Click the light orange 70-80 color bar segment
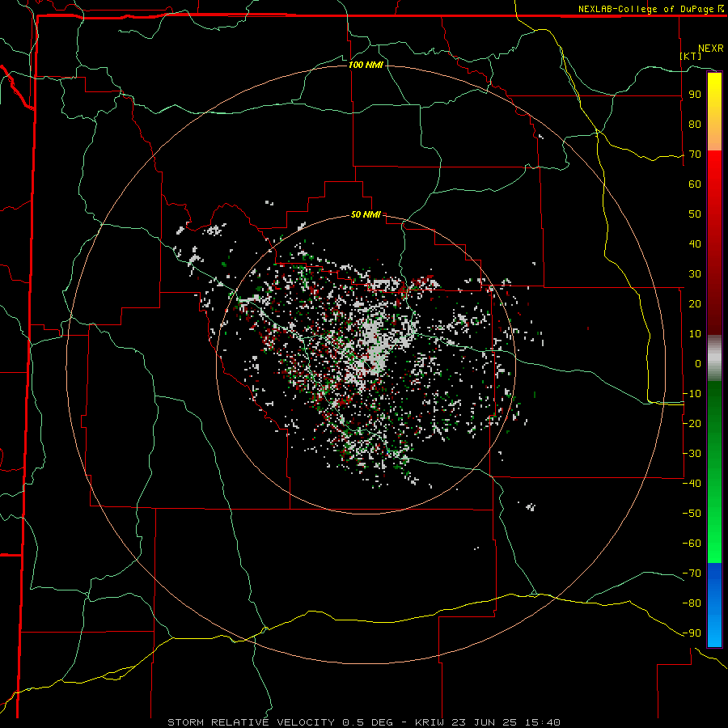 714,137
